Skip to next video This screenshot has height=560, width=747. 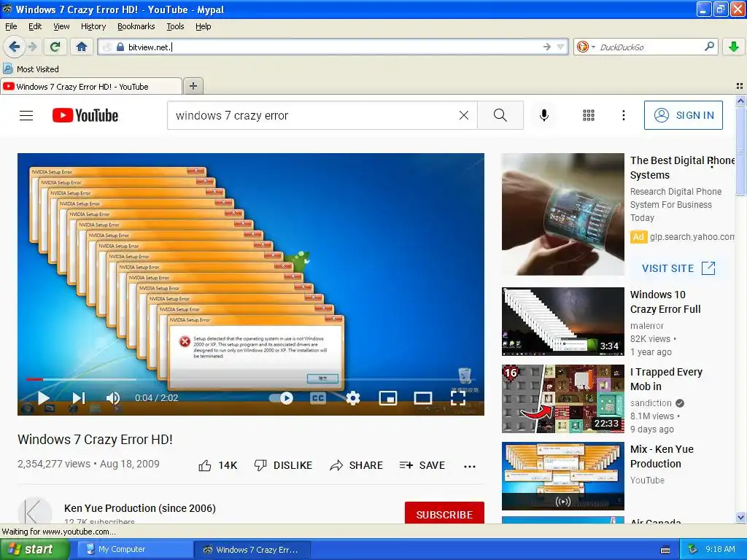coord(78,398)
